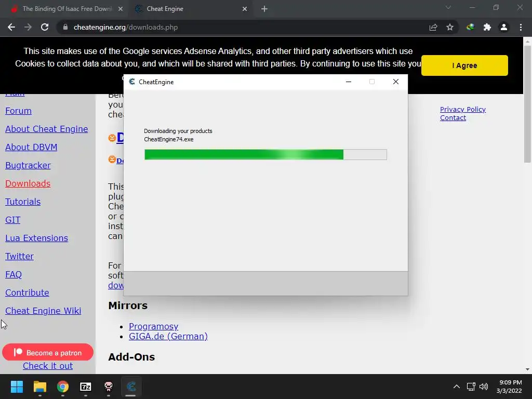532x399 pixels.
Task: Open the Chrome profile avatar icon
Action: [x=504, y=27]
